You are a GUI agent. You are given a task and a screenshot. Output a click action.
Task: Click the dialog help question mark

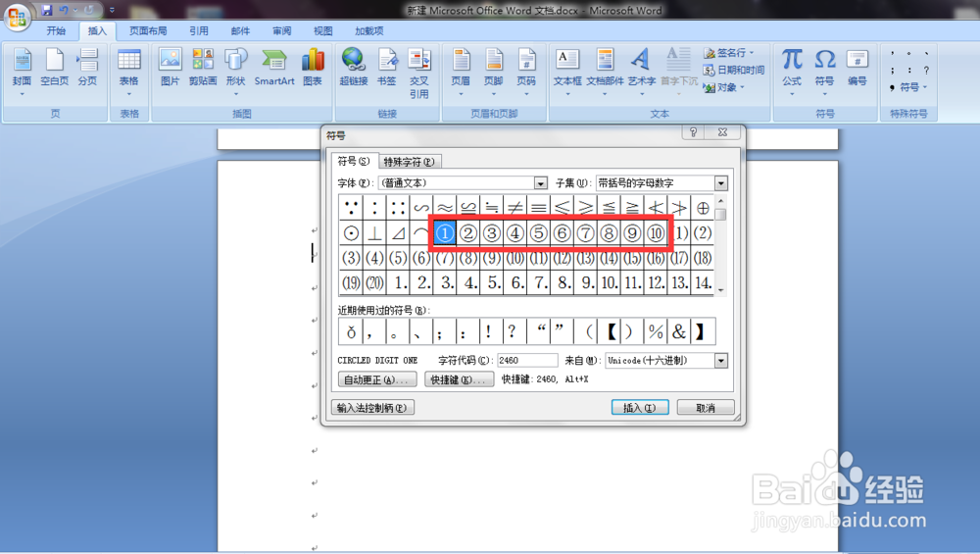693,132
